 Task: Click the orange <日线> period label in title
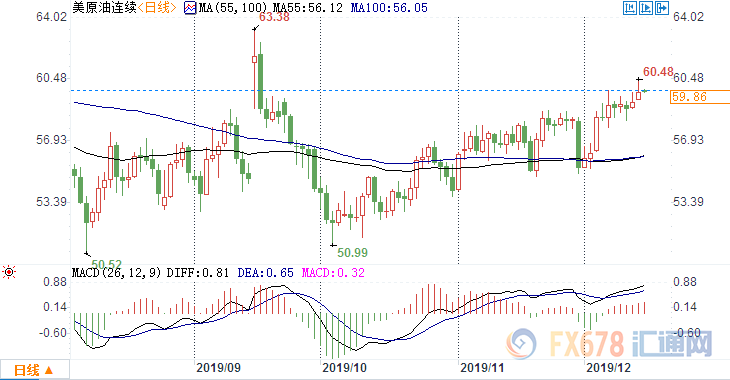click(157, 7)
